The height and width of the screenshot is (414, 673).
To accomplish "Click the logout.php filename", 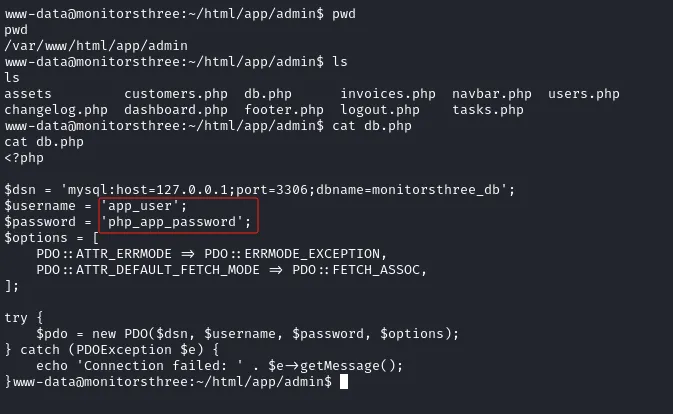I will click(380, 110).
